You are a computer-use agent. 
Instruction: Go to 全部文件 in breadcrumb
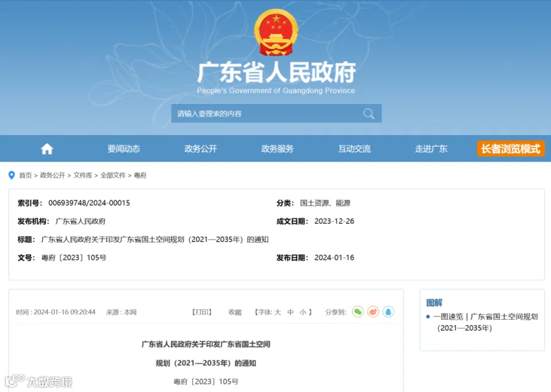click(x=113, y=175)
